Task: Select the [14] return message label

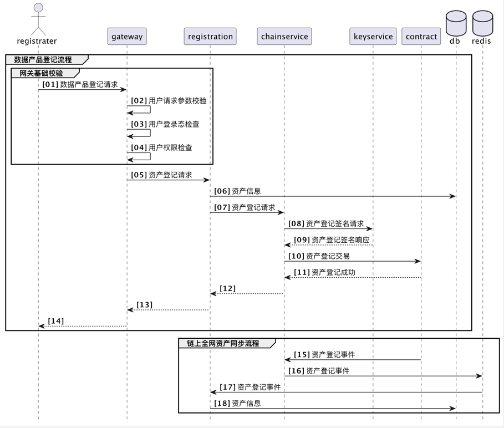Action: pos(56,321)
